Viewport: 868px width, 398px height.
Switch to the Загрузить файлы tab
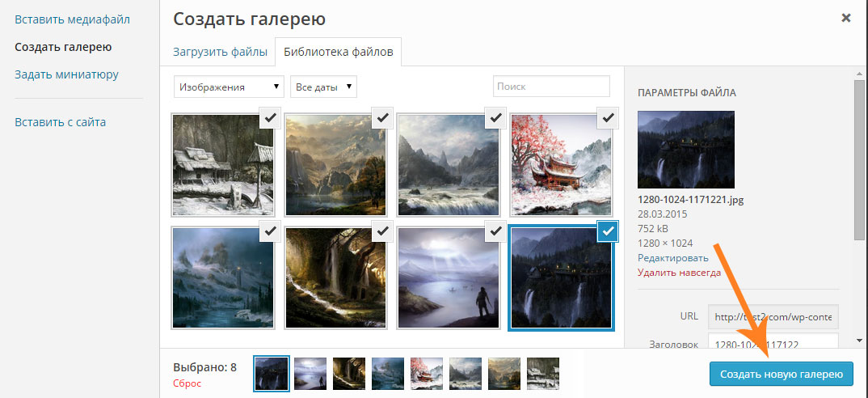(x=221, y=52)
